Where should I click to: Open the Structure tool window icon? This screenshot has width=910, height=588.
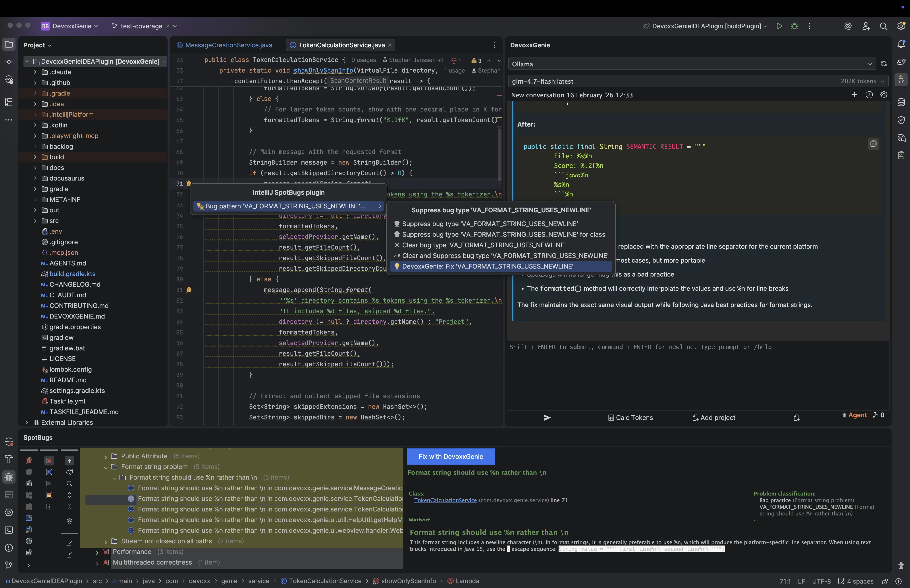(9, 102)
